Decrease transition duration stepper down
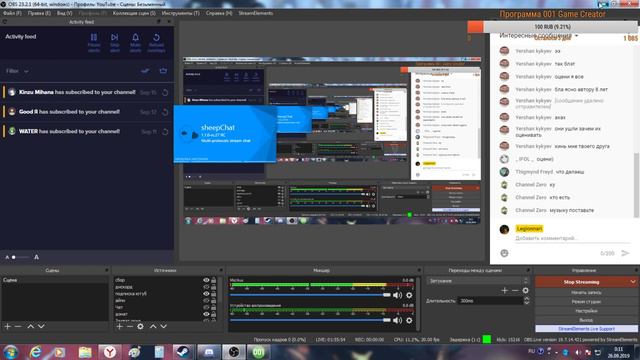Image resolution: width=640 pixels, height=360 pixels. click(527, 303)
